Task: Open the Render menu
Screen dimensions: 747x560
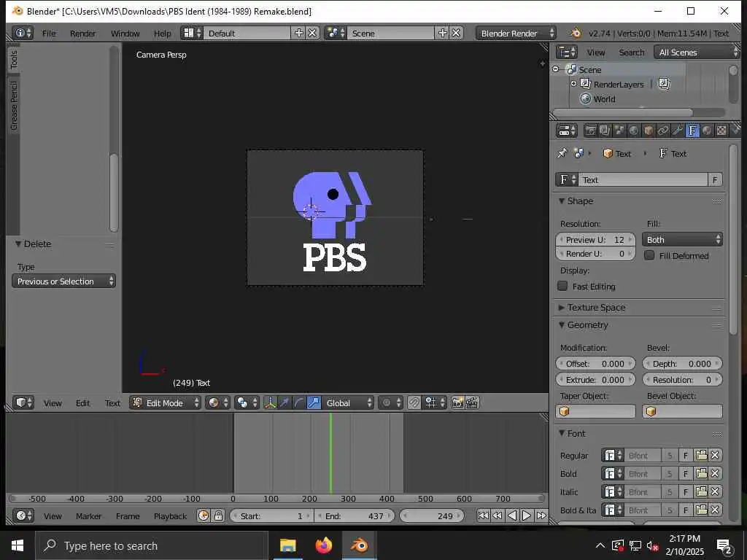Action: (83, 34)
